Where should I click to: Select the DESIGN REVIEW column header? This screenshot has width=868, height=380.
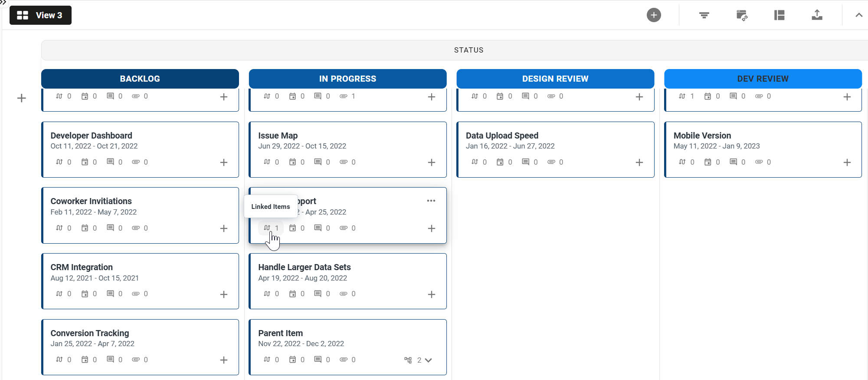[x=555, y=79]
